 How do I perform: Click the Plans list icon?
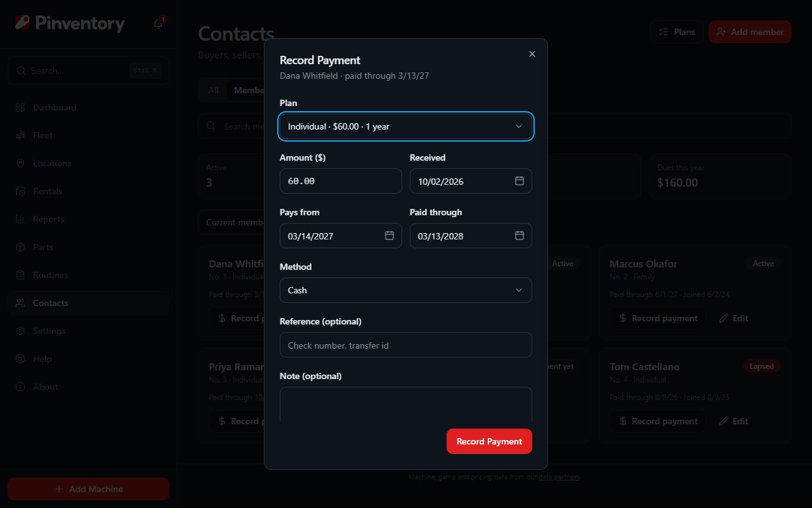coord(664,32)
